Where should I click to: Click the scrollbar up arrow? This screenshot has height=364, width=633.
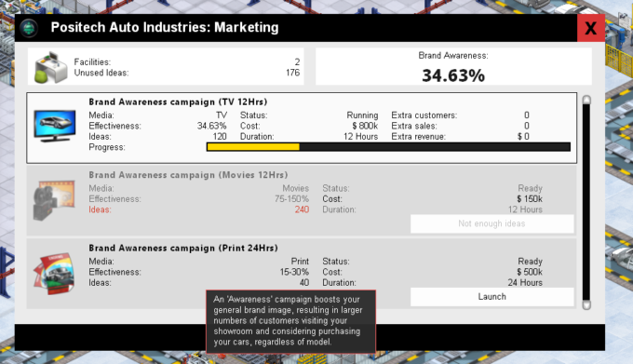586,100
